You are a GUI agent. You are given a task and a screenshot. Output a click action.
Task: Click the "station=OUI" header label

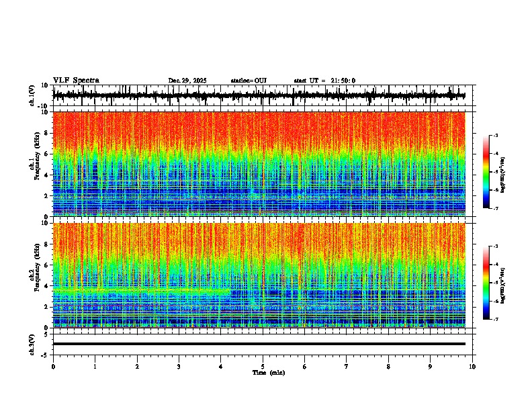[249, 81]
